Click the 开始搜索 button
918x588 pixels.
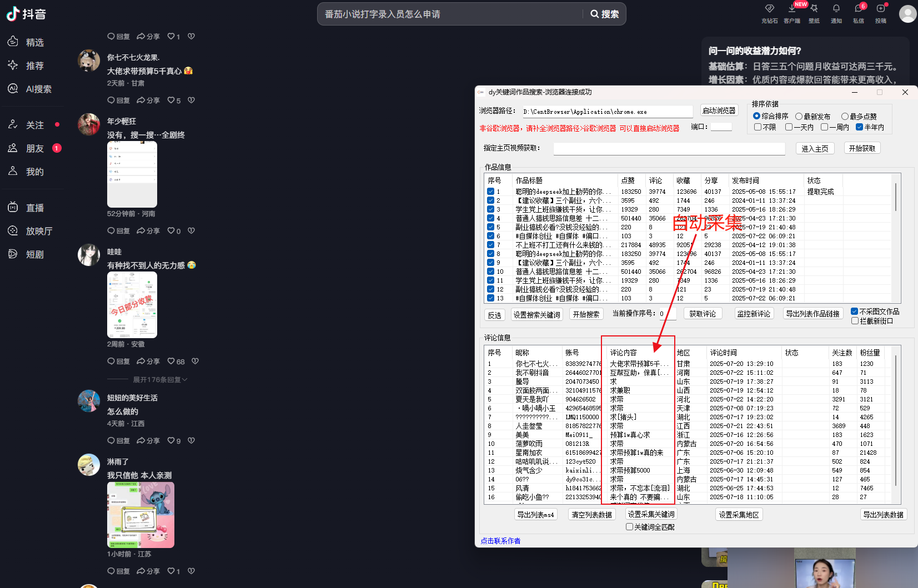click(x=586, y=313)
